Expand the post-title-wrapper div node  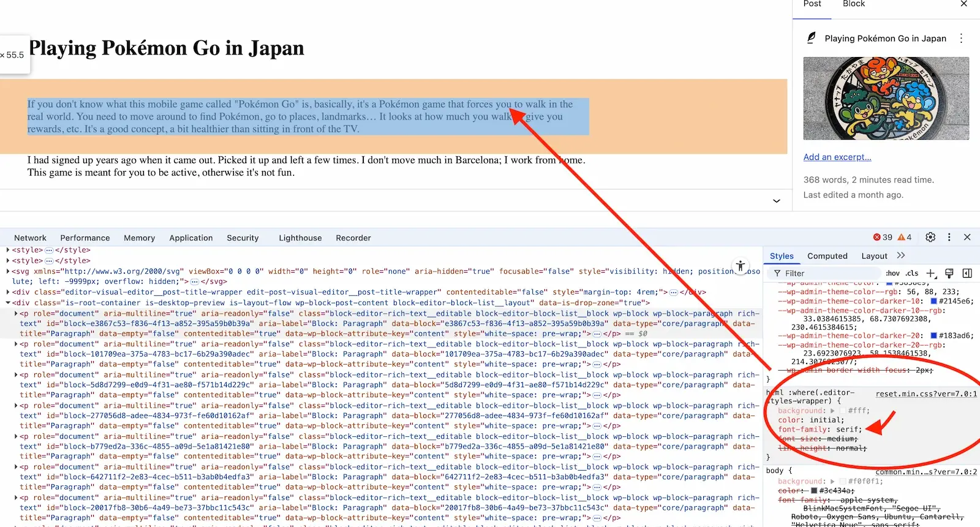[x=8, y=292]
